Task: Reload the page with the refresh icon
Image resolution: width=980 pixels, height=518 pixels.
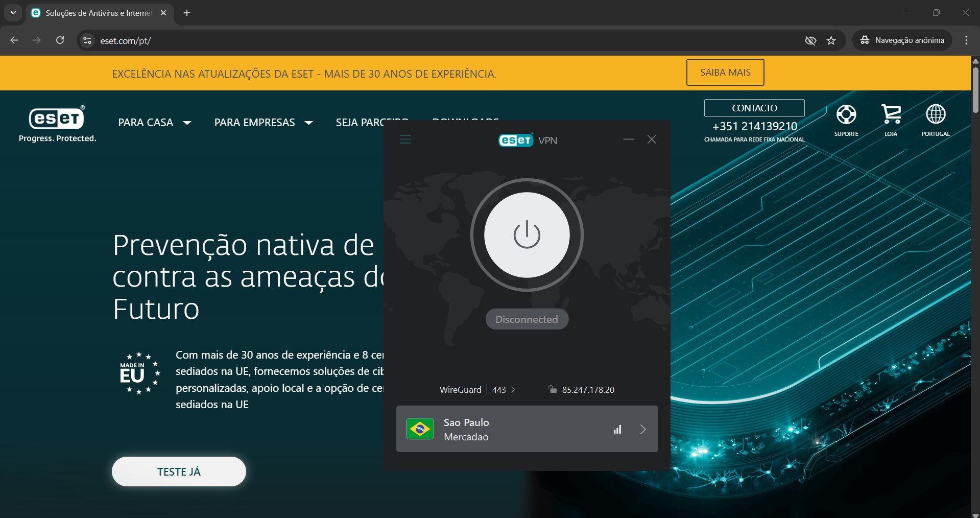Action: click(60, 40)
